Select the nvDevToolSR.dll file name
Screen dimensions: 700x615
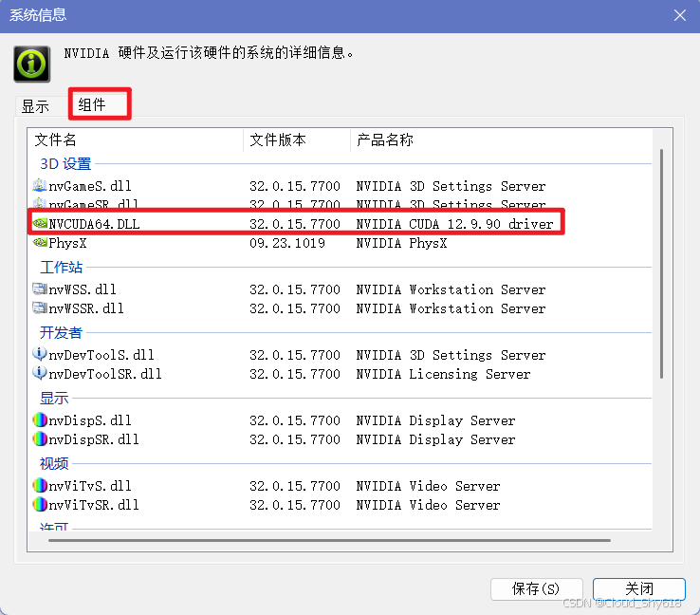pos(105,374)
